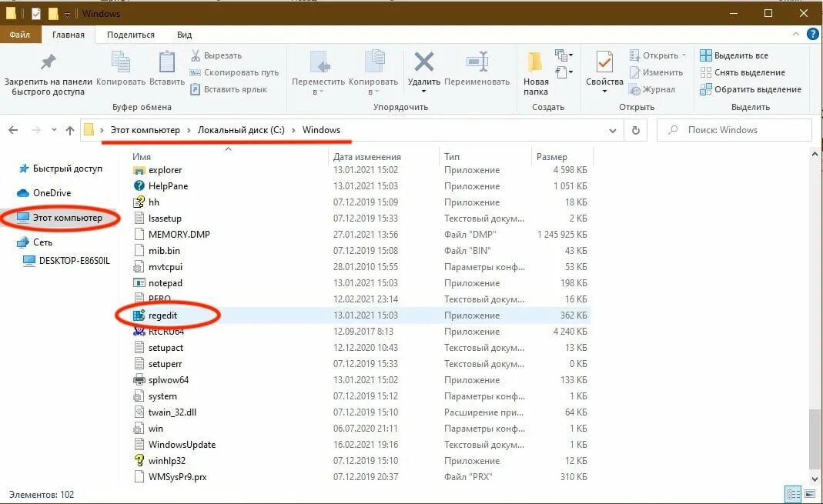Open the Move to (Переместить в) button
823x504 pixels.
tap(319, 73)
